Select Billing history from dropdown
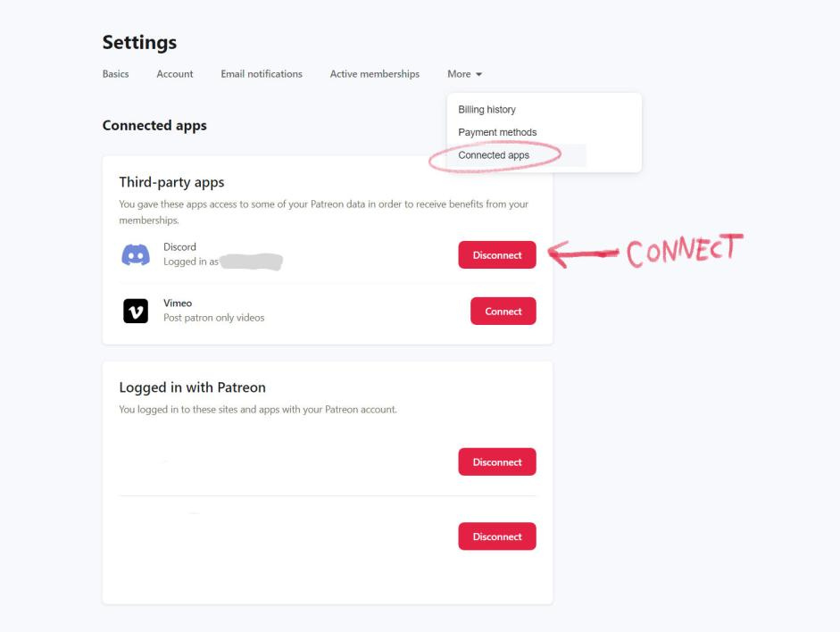 point(487,109)
